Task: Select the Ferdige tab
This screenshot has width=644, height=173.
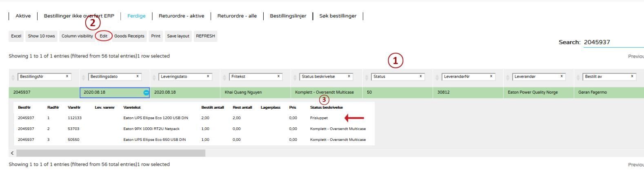Action: pyautogui.click(x=136, y=16)
